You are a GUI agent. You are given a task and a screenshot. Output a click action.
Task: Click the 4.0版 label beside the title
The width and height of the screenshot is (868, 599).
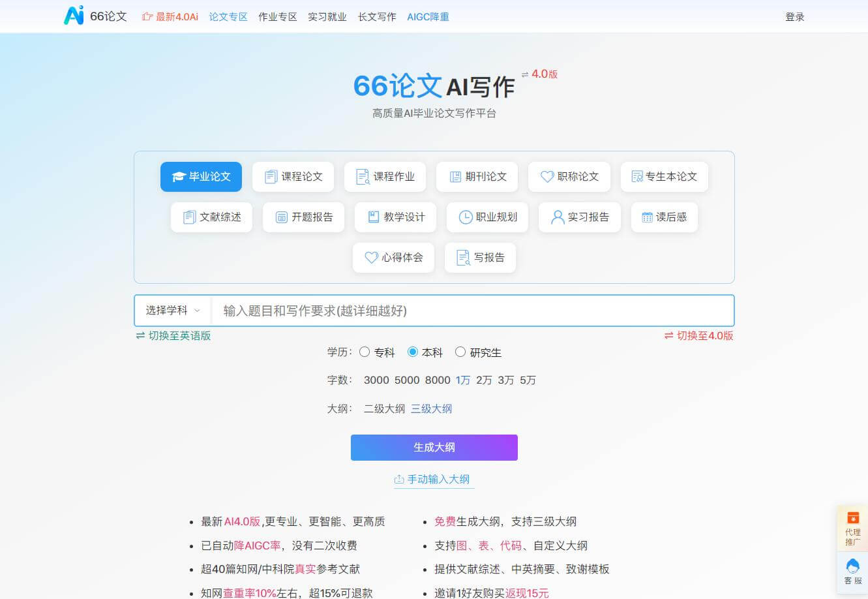point(545,74)
